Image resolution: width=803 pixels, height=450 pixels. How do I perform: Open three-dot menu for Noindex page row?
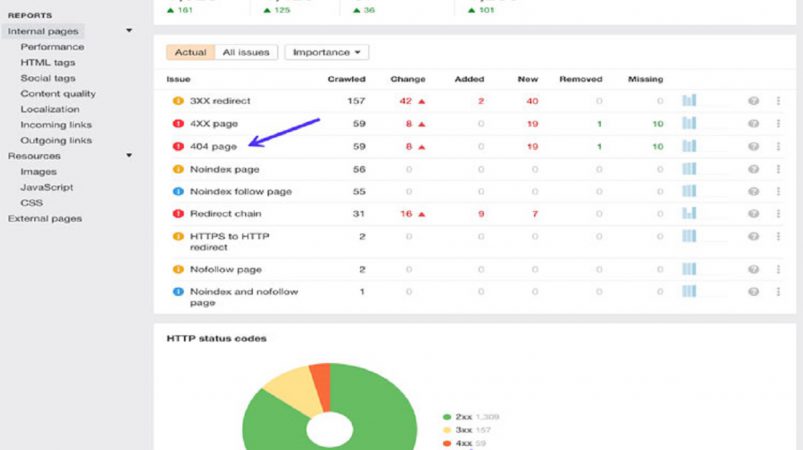[778, 169]
